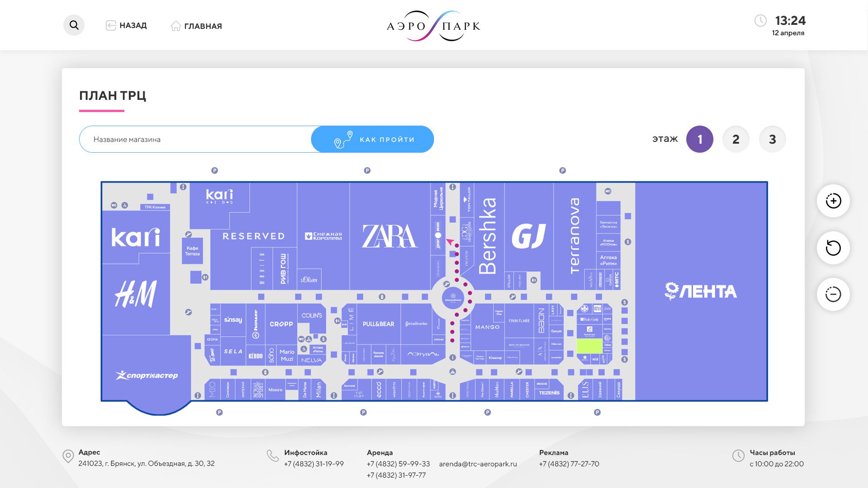Go to ГЛАВНАЯ main page
The height and width of the screenshot is (488, 868).
click(x=197, y=26)
